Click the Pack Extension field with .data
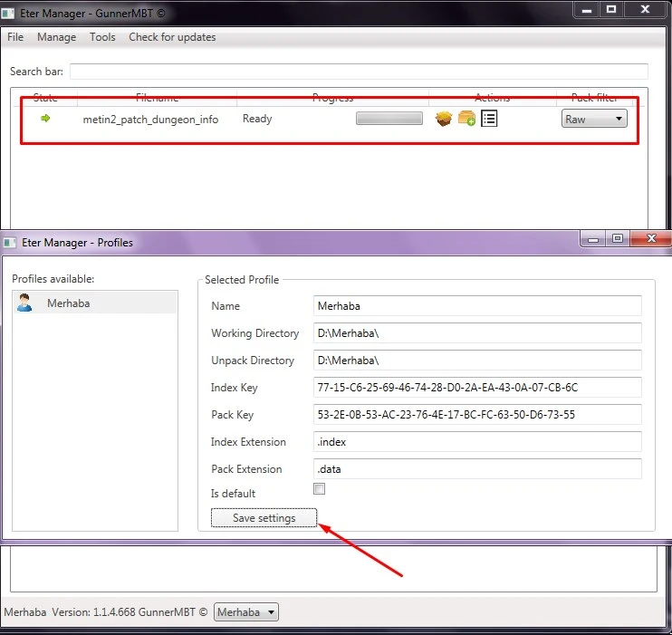The height and width of the screenshot is (635, 672). tap(477, 468)
